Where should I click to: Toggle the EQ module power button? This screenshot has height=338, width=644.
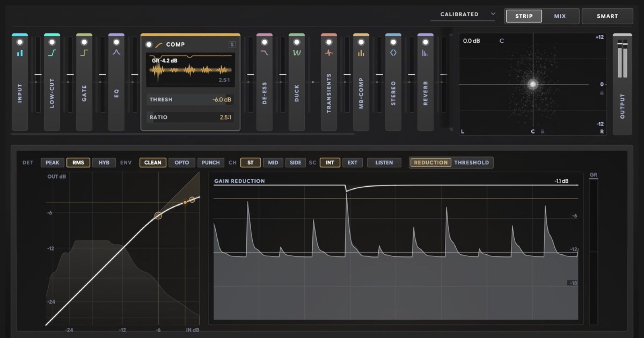116,42
